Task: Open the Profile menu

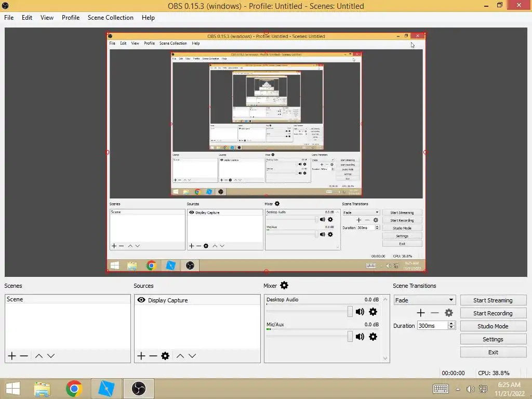Action: (x=71, y=18)
